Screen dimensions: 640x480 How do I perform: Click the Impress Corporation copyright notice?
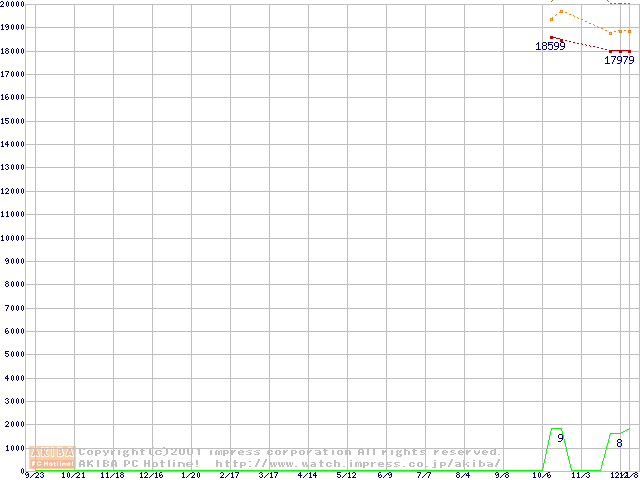290,452
